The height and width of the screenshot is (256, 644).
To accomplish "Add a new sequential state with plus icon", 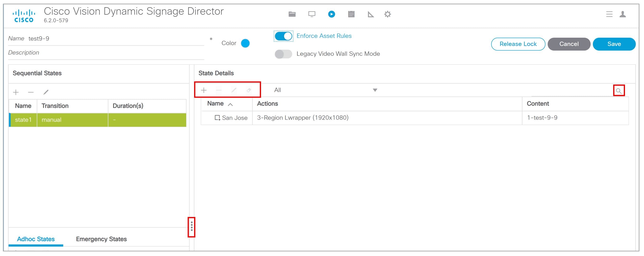I will click(x=16, y=92).
